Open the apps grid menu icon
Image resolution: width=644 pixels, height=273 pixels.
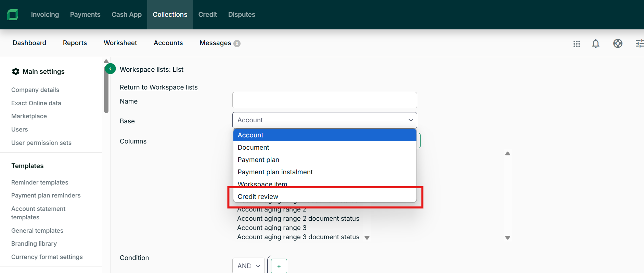tap(577, 44)
